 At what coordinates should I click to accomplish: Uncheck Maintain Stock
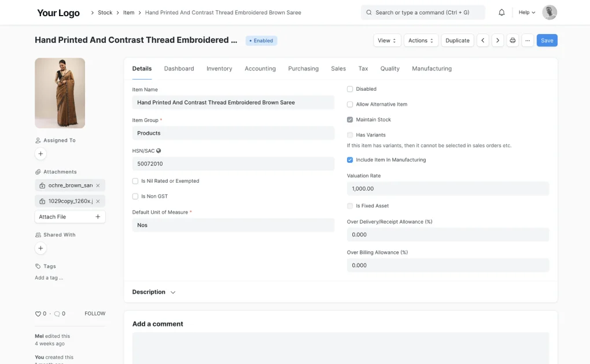(349, 120)
